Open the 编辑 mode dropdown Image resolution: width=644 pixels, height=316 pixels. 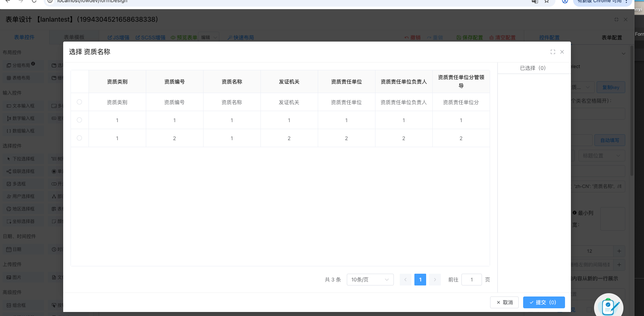pos(209,38)
